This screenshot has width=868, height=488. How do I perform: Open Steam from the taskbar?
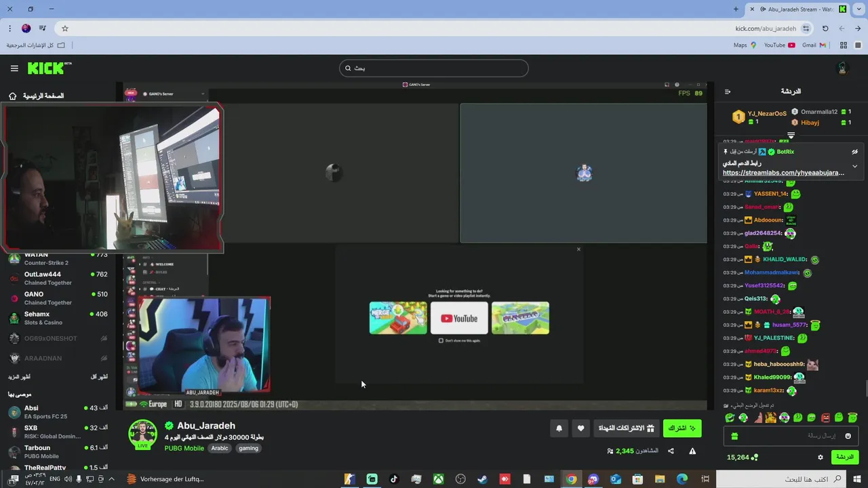point(482,479)
